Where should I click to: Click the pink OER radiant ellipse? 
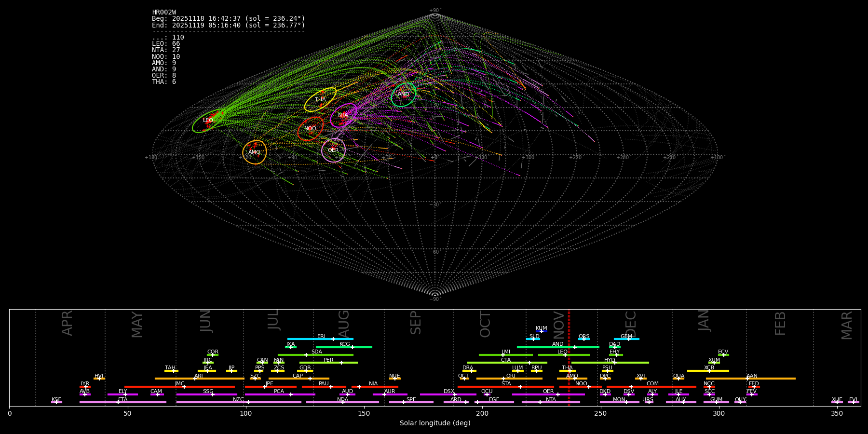coord(333,150)
